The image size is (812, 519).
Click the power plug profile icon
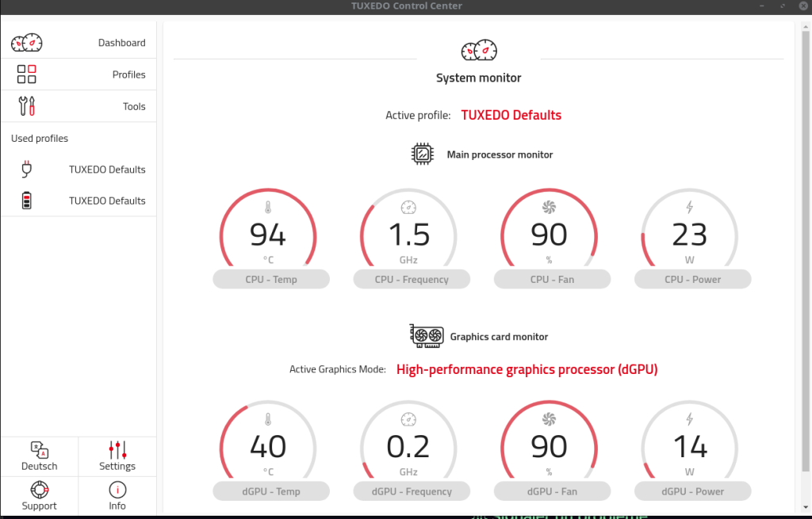click(x=27, y=170)
